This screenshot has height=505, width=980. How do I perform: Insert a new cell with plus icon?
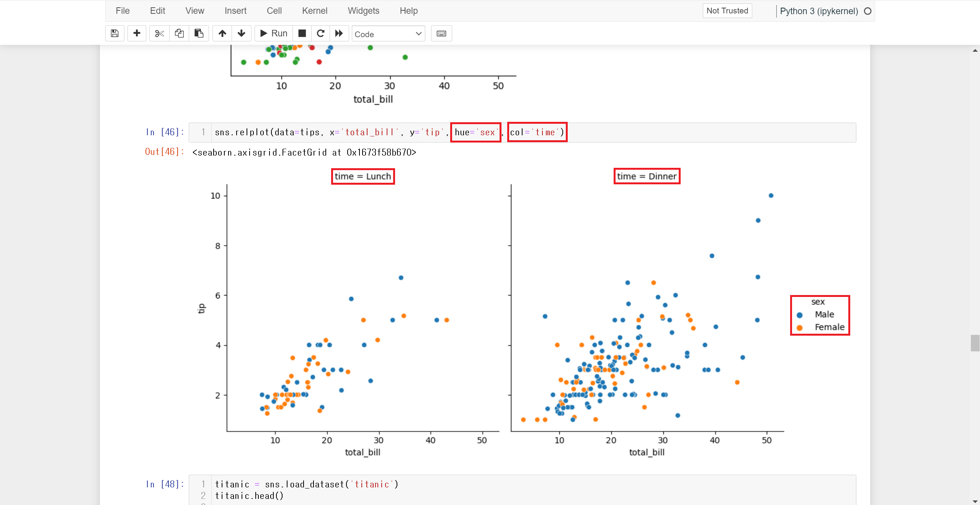tap(137, 33)
